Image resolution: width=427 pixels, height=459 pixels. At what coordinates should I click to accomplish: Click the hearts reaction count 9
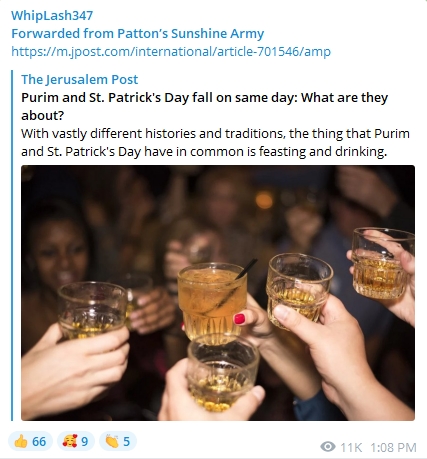pyautogui.click(x=84, y=442)
